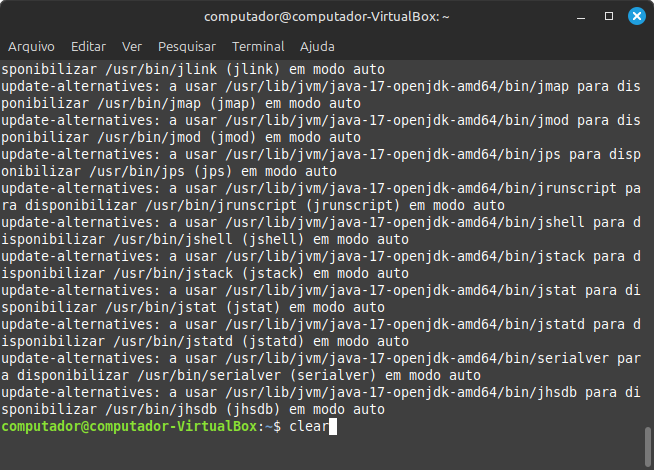This screenshot has width=654, height=470.
Task: Open the Pesquisar menu
Action: [x=187, y=47]
